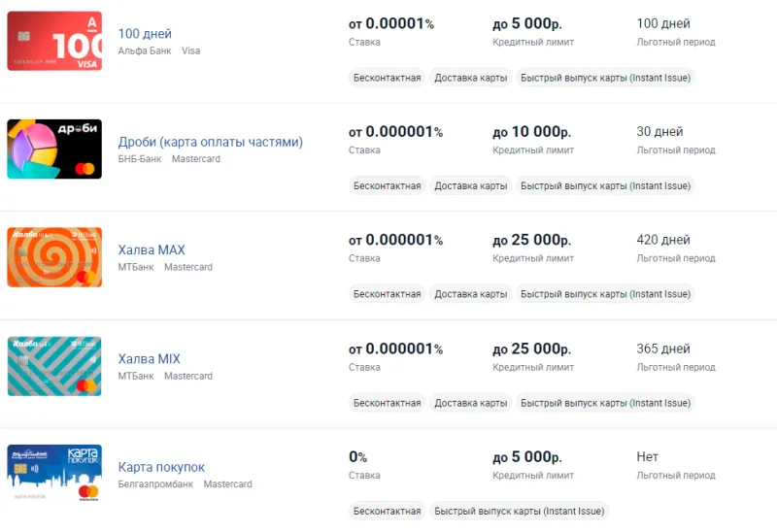Open Дроби (карта оплаты частями) link
Viewport: 777px width, 532px height.
[x=210, y=142]
